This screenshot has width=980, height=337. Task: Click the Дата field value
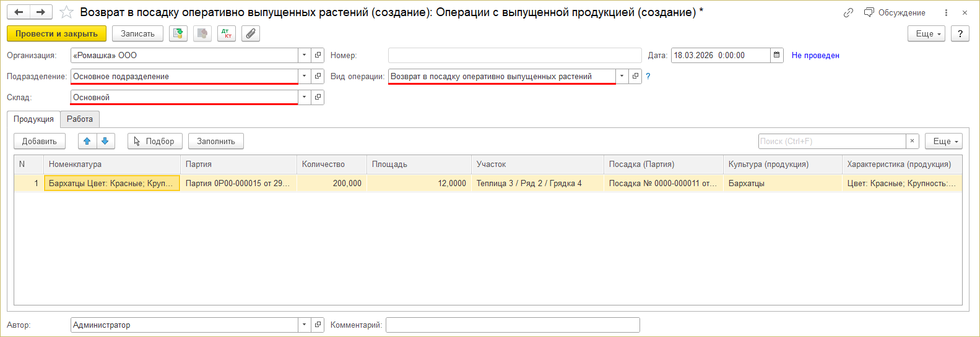click(x=721, y=55)
